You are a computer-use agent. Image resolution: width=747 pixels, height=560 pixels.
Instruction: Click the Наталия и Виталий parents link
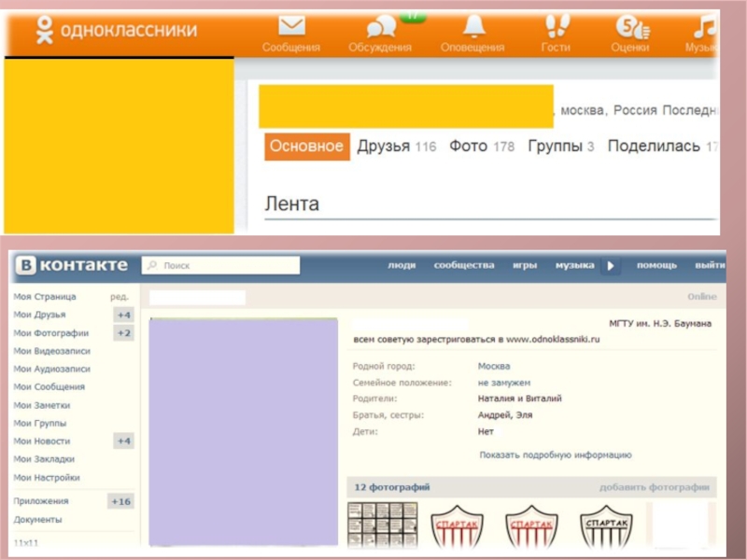click(519, 399)
